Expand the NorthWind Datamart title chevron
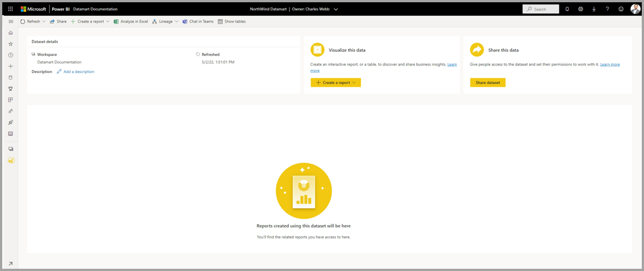This screenshot has width=644, height=271. click(336, 9)
